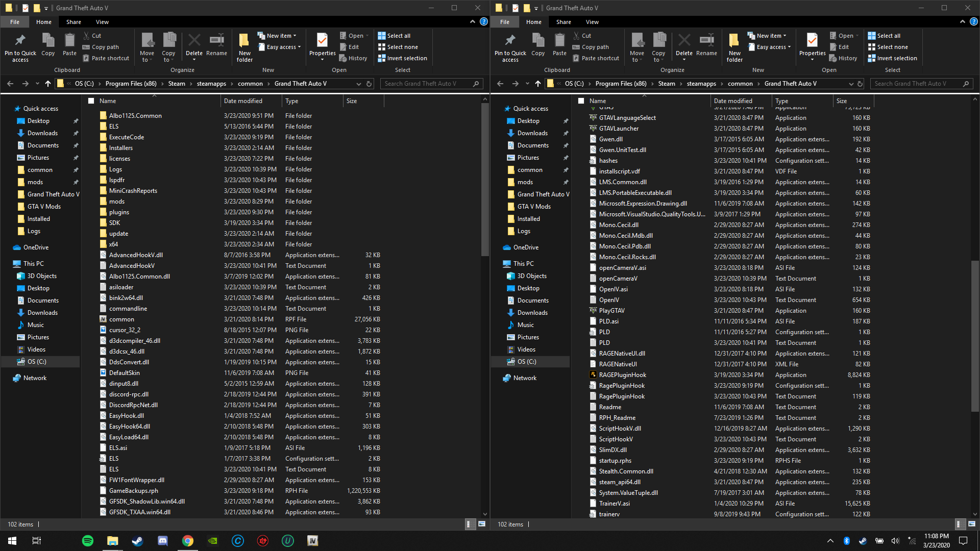
Task: Click refresh button in left address bar
Action: pos(369,84)
